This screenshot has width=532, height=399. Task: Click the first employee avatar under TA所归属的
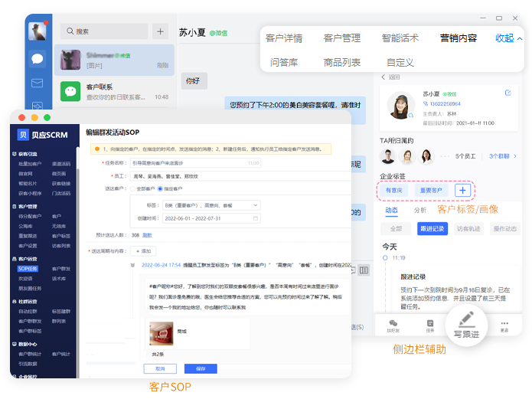388,156
